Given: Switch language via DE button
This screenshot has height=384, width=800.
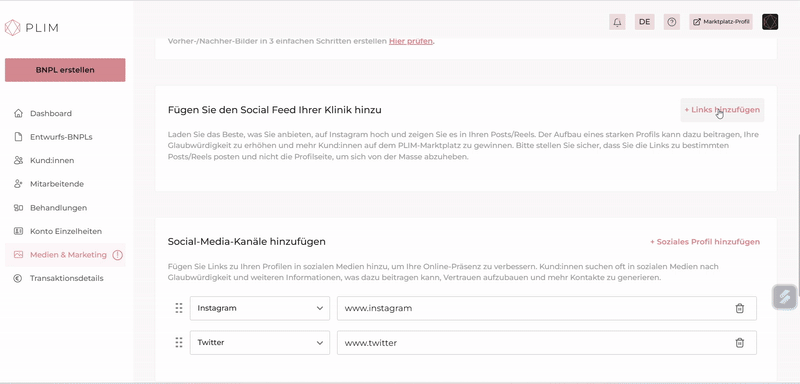Looking at the screenshot, I should click(x=644, y=22).
